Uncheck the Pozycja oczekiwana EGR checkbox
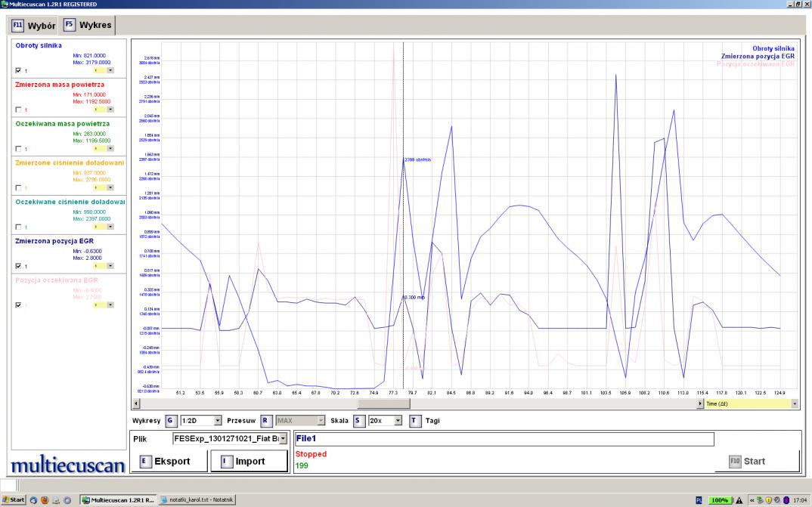 [19, 305]
